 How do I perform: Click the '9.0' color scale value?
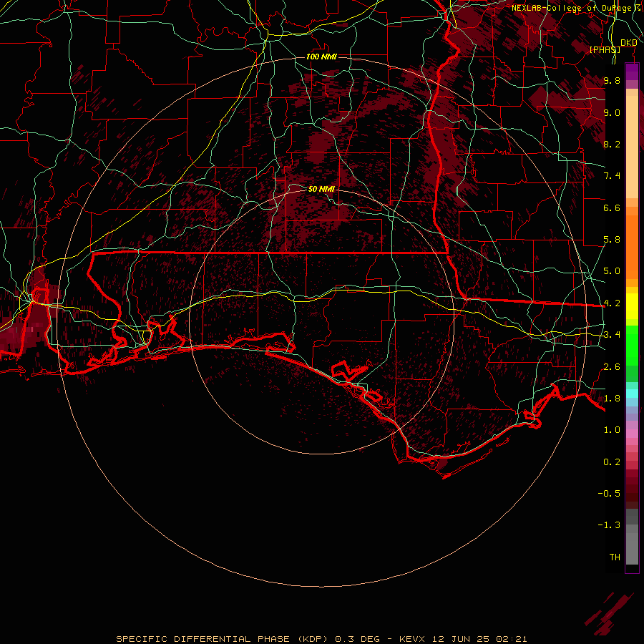(x=612, y=112)
